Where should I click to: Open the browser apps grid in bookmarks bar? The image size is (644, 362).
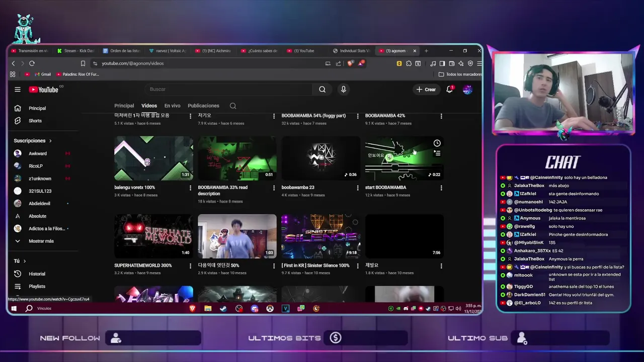(13, 74)
